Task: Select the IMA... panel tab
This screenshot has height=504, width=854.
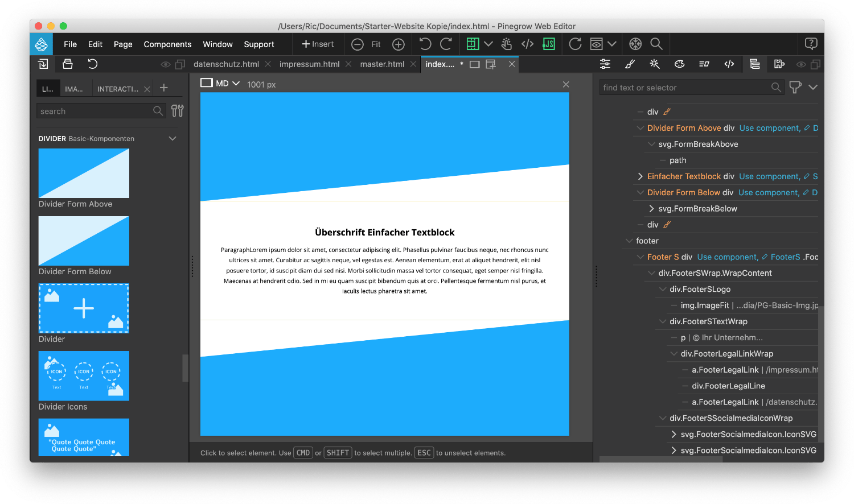Action: (74, 89)
